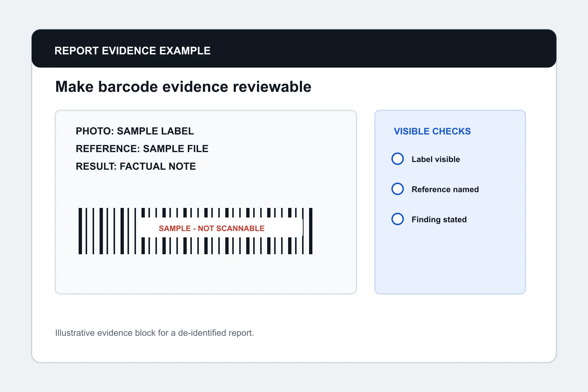Click the PHOTO: SAMPLE LABEL line

tap(135, 131)
